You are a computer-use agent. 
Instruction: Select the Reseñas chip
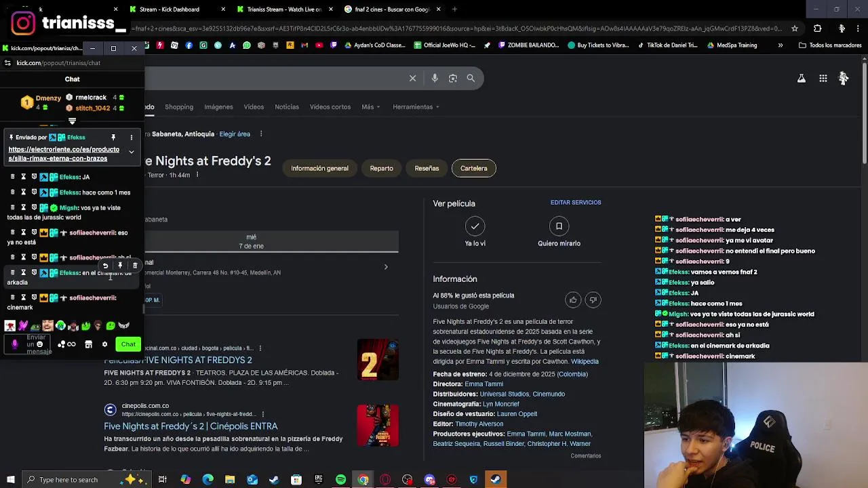[427, 168]
